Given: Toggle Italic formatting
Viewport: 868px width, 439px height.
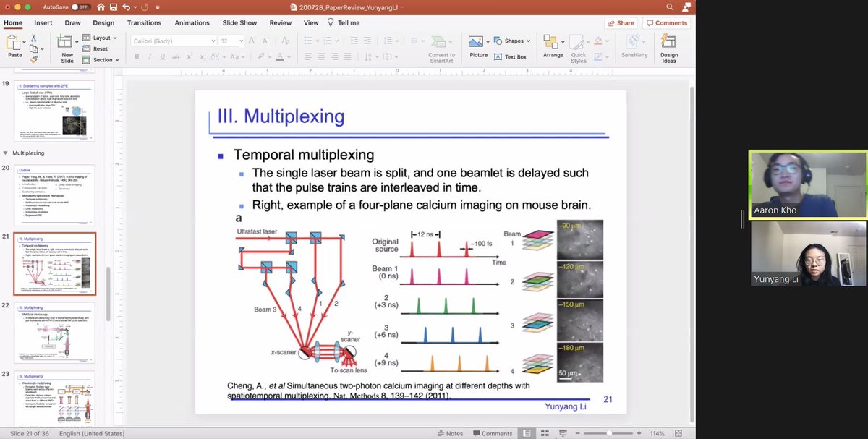Looking at the screenshot, I should coord(150,56).
